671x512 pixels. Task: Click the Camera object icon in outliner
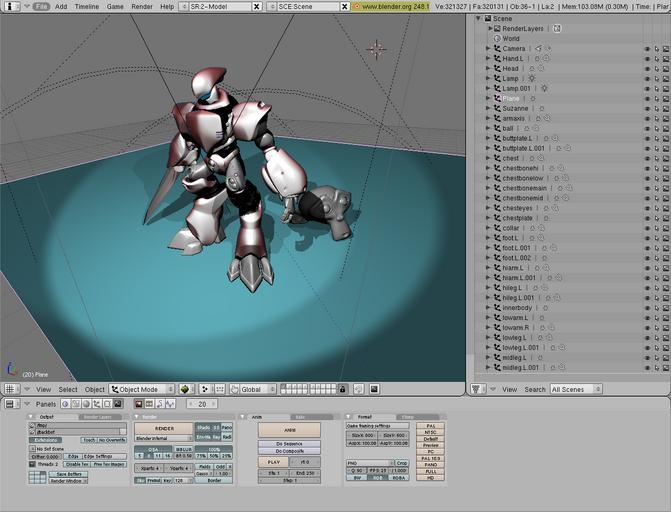[x=496, y=48]
